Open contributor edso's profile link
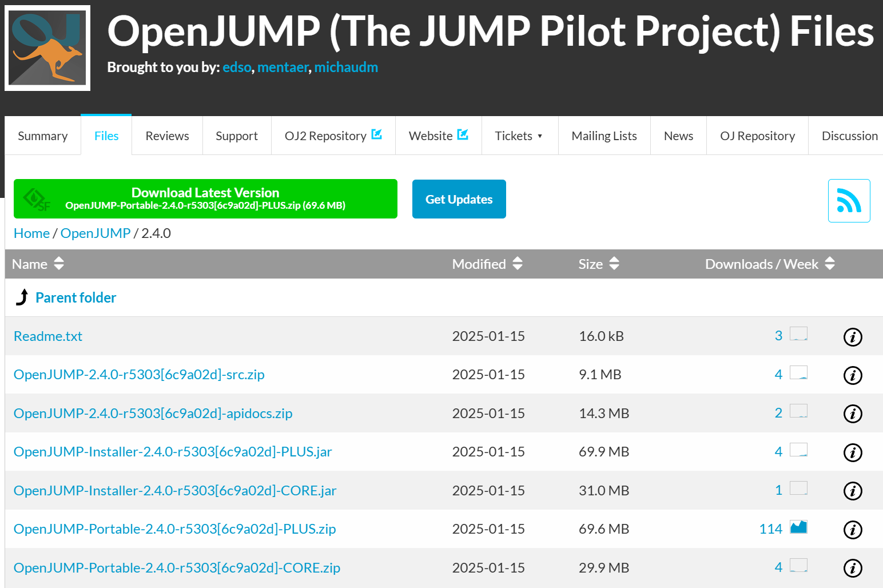 (x=237, y=67)
